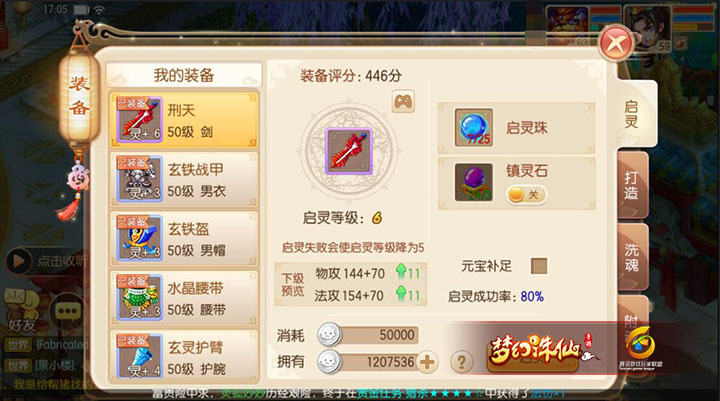Select 玄铁盔 helmet in equipment list

coord(184,239)
